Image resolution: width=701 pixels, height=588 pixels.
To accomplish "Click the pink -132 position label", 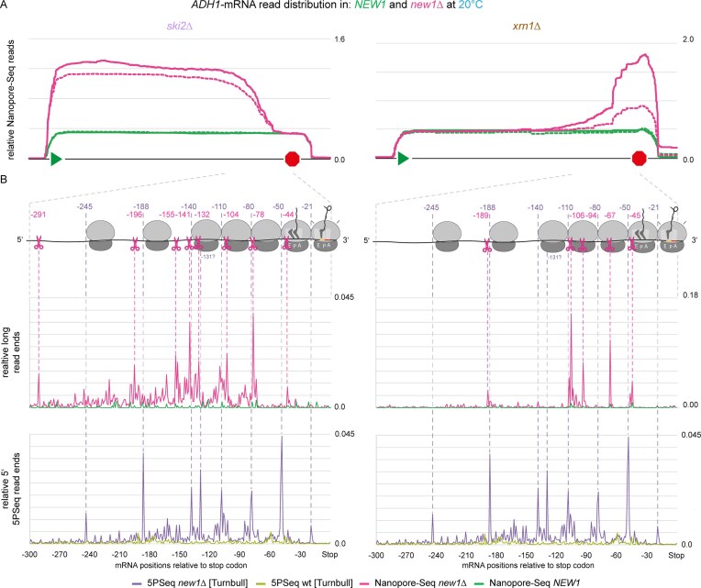I will tap(202, 215).
